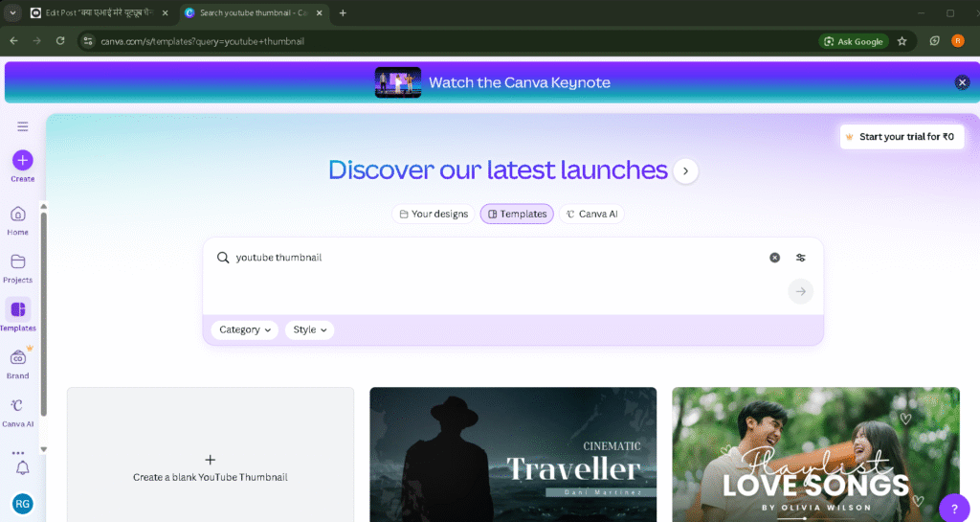Viewport: 980px width, 522px height.
Task: Click inside the youtube thumbnail search field
Action: (x=500, y=258)
